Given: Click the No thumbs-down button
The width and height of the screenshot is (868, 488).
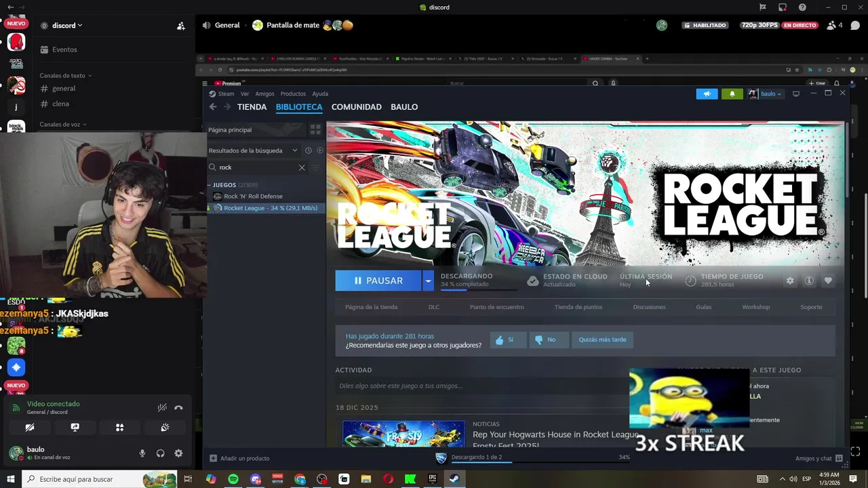Looking at the screenshot, I should pos(547,340).
